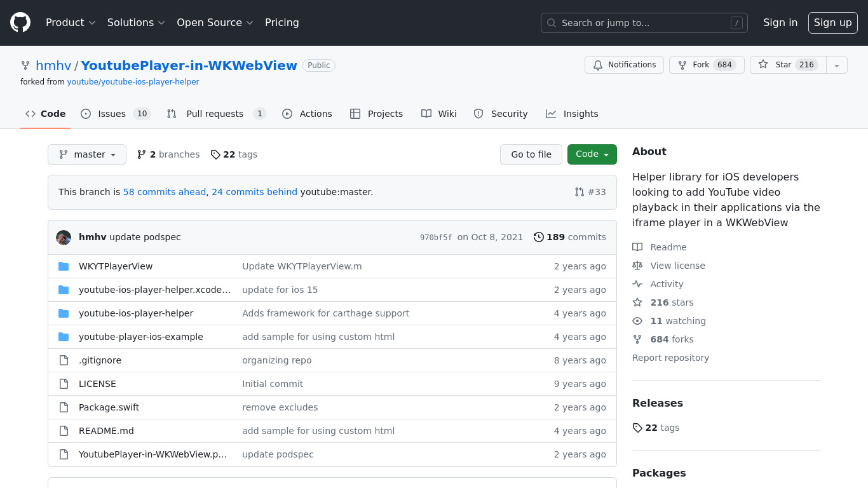Switch to the Actions tab

click(x=307, y=114)
